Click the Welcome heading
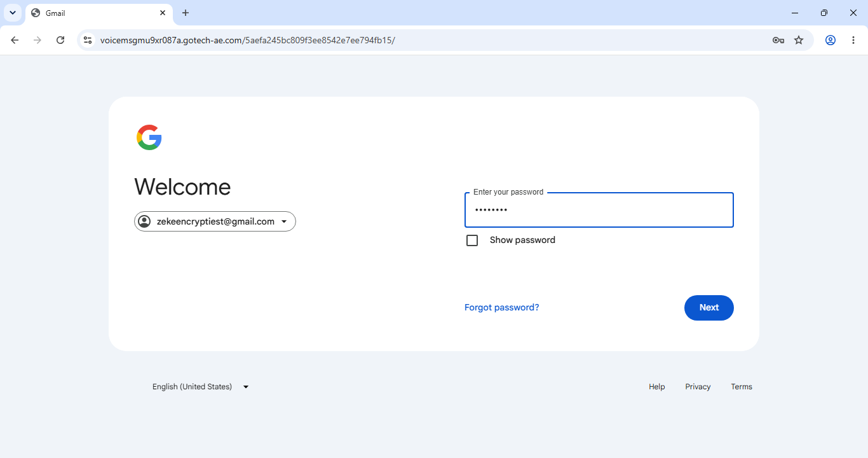Viewport: 868px width, 458px height. 182,187
